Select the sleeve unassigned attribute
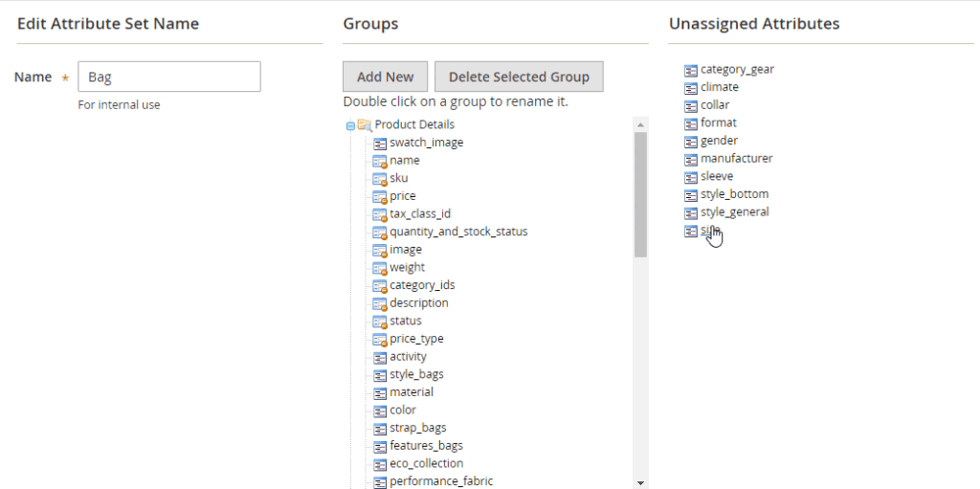This screenshot has height=489, width=980. click(717, 176)
